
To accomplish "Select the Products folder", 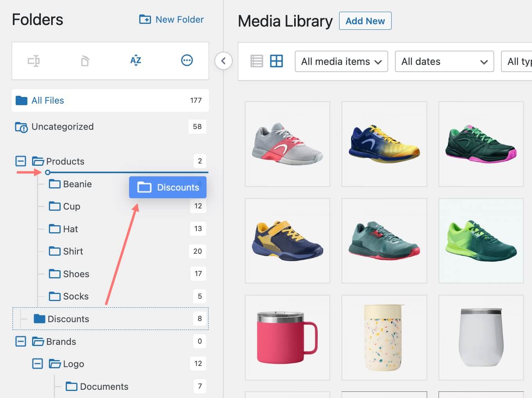I will pos(65,161).
